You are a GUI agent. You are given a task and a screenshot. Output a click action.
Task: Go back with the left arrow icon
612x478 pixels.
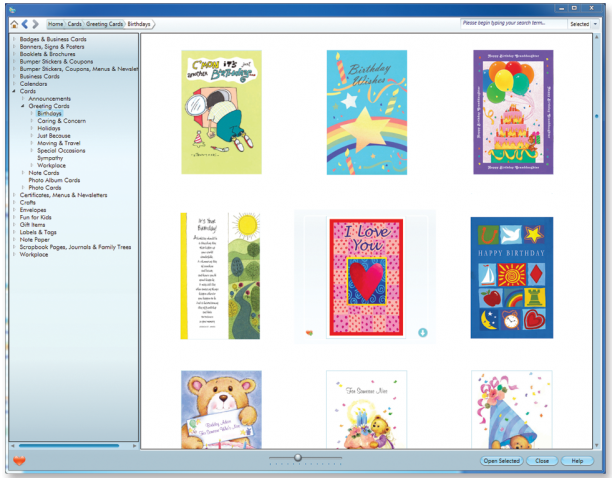tap(25, 24)
